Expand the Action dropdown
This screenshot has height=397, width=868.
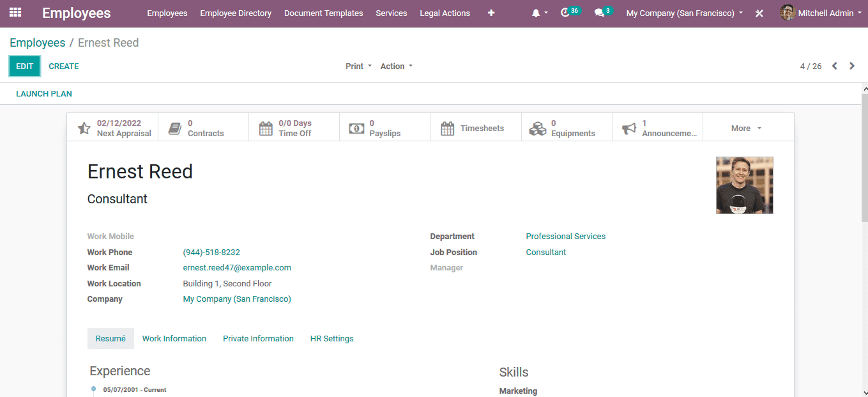(x=396, y=66)
